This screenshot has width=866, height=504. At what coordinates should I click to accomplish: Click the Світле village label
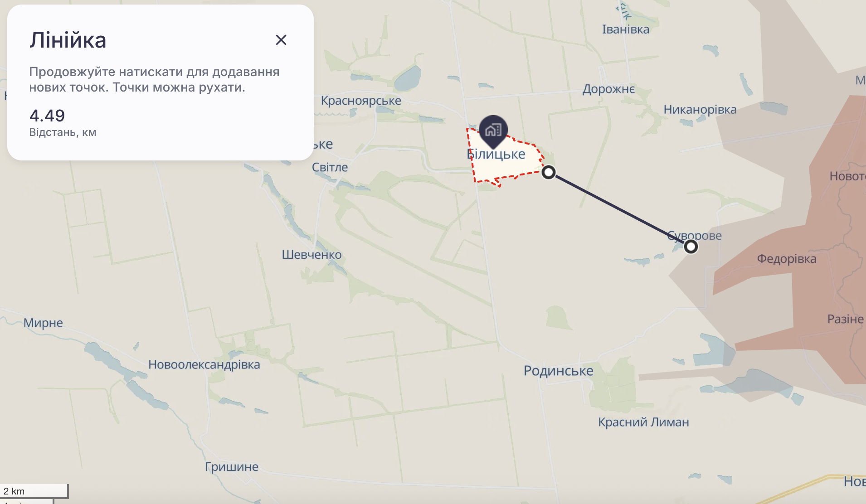[330, 167]
